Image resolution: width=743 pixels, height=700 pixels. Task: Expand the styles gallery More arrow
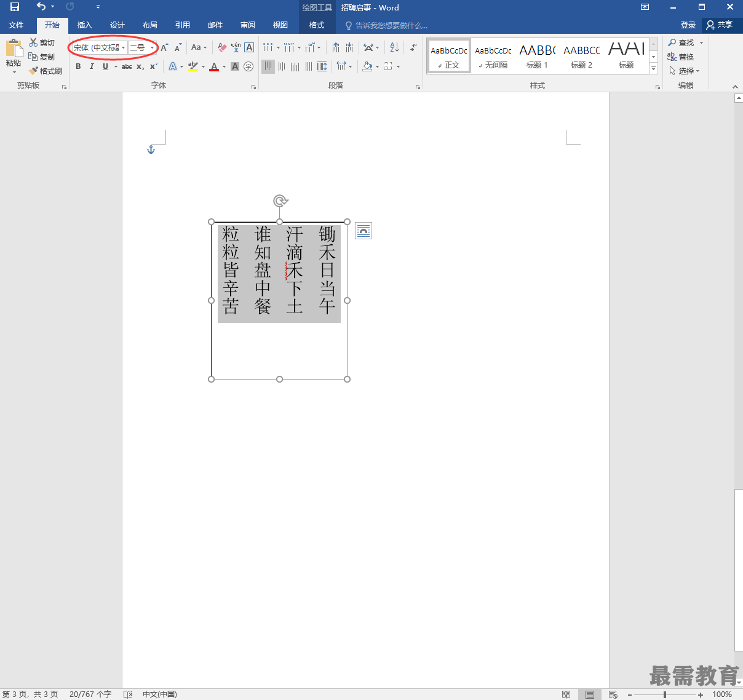(x=654, y=69)
